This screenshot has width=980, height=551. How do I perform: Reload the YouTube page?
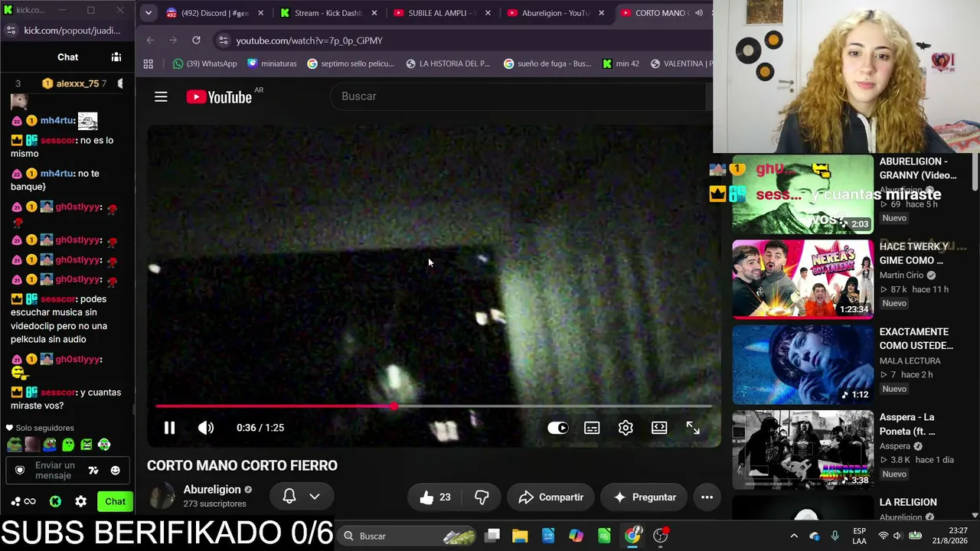point(196,41)
